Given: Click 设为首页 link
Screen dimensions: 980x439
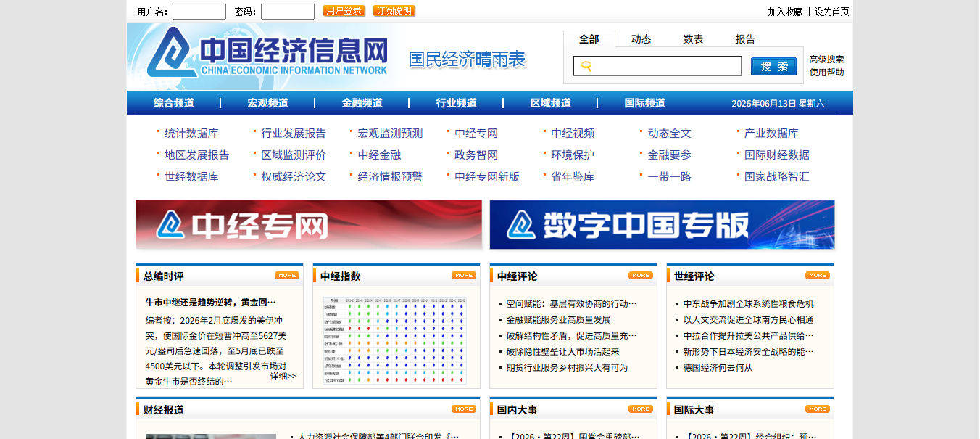Looking at the screenshot, I should point(832,12).
